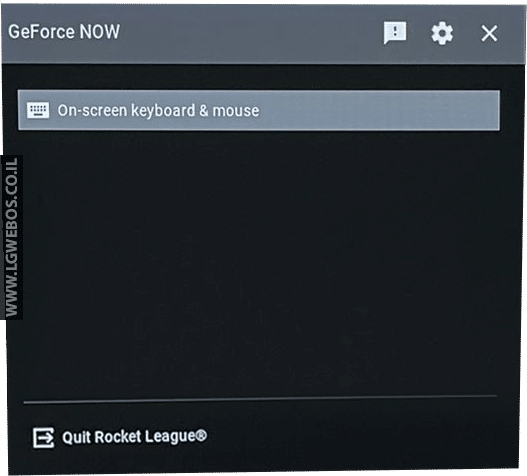Quit Rocket League via the text link
Viewport: 527px width, 476px height.
pyautogui.click(x=134, y=437)
